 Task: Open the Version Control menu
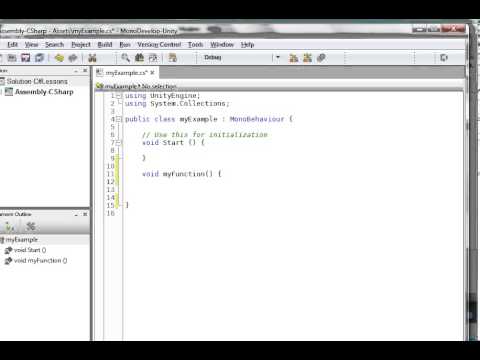coord(159,44)
